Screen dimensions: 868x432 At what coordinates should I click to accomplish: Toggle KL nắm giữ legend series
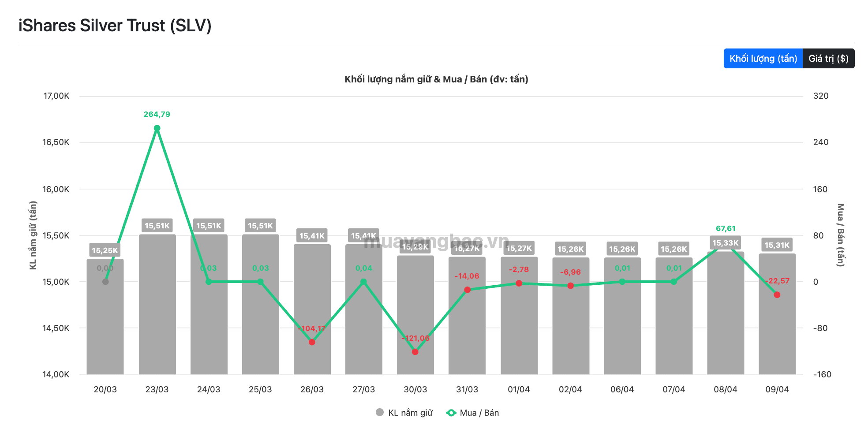coord(404,413)
